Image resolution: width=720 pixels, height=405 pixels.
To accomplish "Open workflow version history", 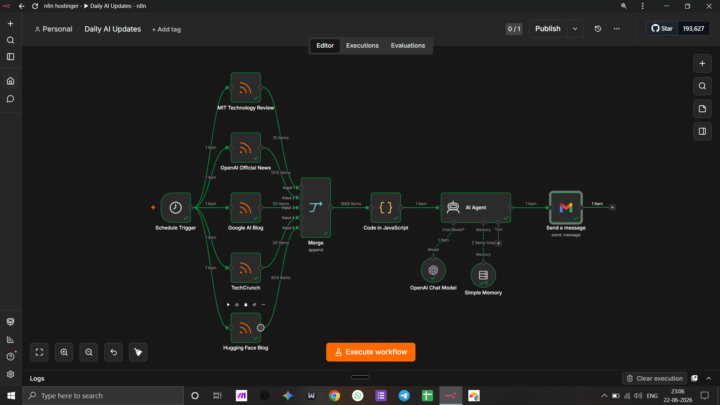I will 597,28.
